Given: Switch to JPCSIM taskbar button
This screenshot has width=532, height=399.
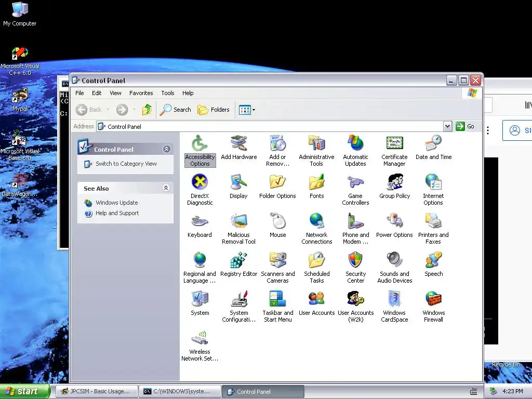Looking at the screenshot, I should click(97, 391).
